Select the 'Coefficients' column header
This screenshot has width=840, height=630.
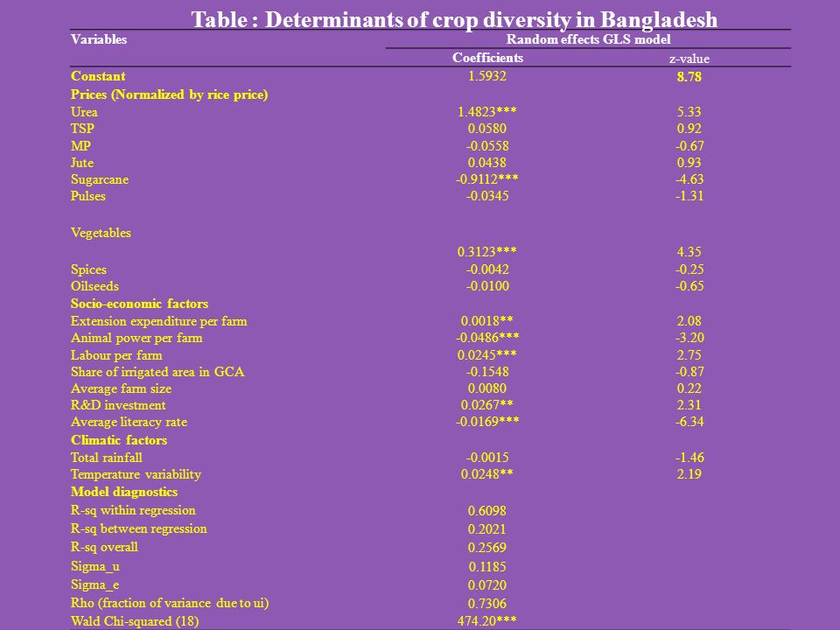pos(487,58)
